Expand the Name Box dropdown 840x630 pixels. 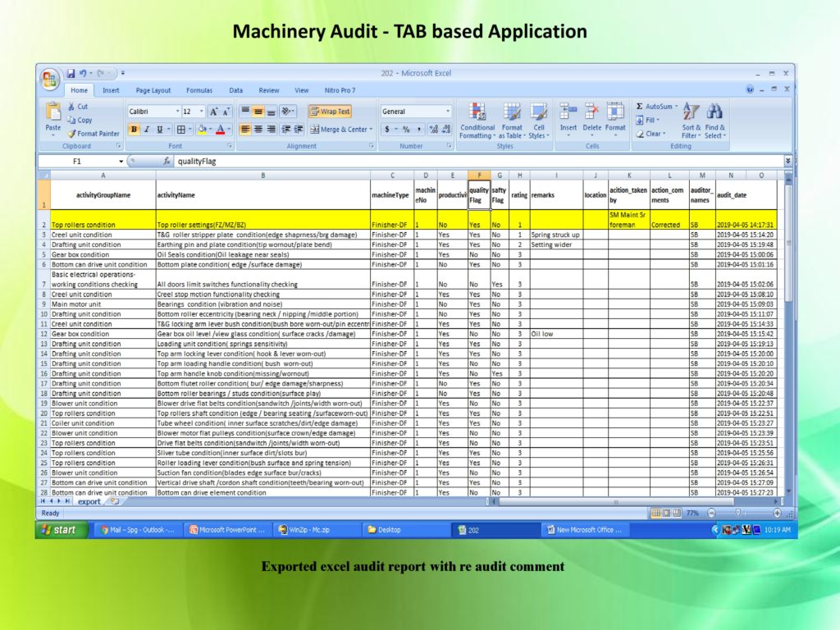tap(121, 162)
